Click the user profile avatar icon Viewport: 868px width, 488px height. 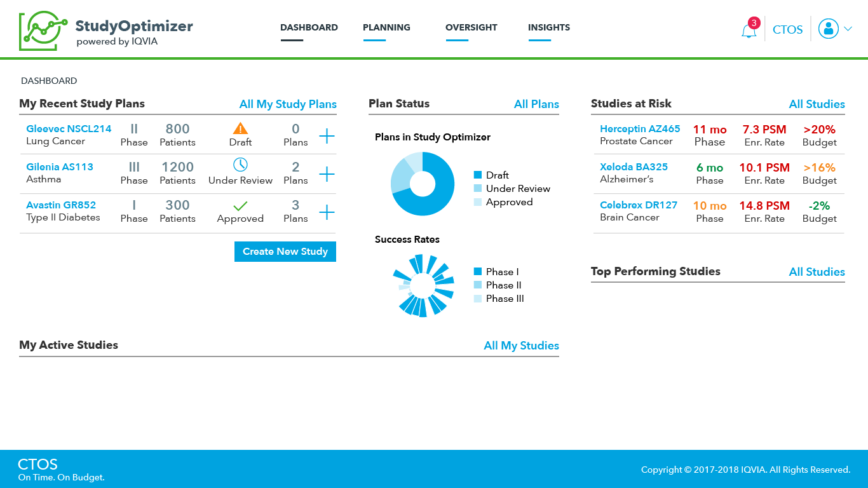point(829,29)
